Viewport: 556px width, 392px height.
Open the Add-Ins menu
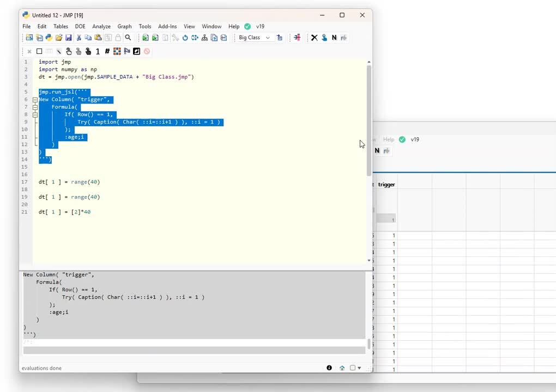pyautogui.click(x=167, y=26)
